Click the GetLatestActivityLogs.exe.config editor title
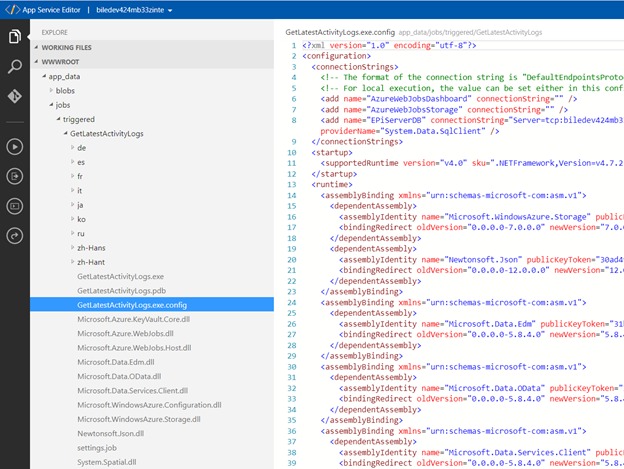The width and height of the screenshot is (624, 469). 339,33
